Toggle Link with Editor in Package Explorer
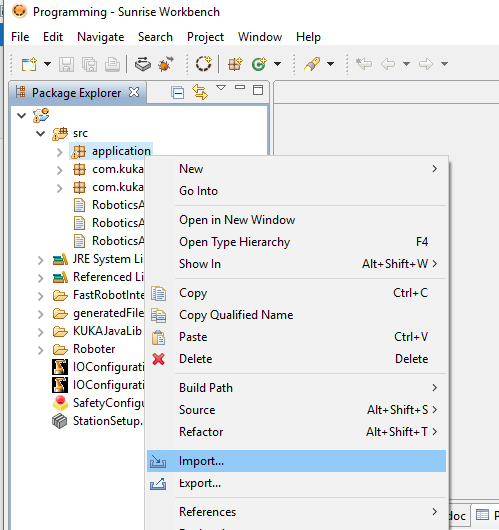This screenshot has height=530, width=499. [x=200, y=92]
